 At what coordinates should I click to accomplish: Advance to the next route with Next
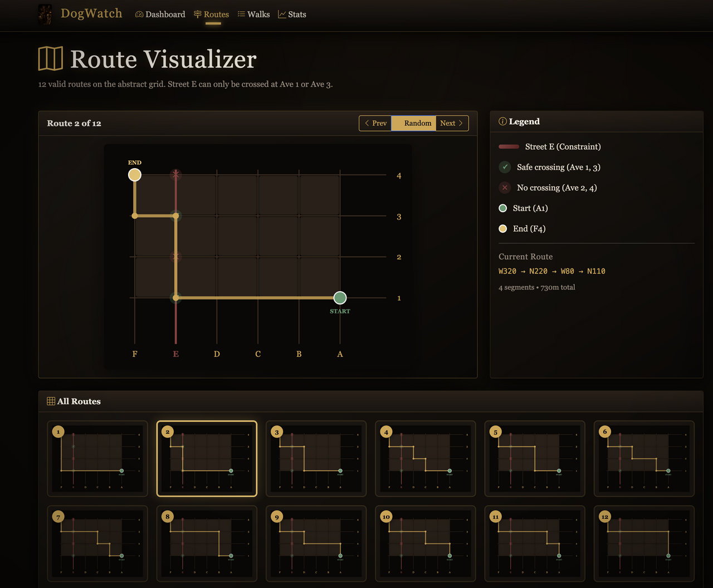pos(452,123)
